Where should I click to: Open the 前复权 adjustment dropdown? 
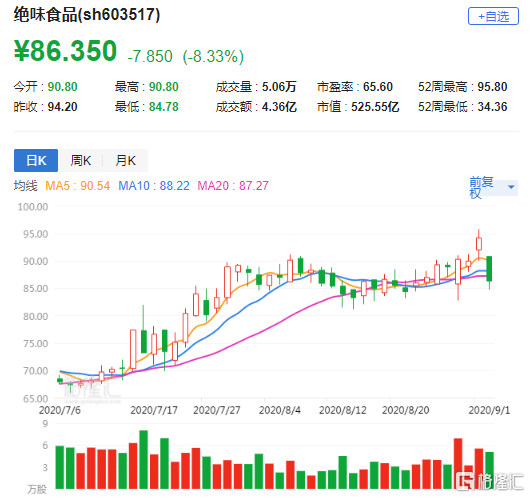493,187
